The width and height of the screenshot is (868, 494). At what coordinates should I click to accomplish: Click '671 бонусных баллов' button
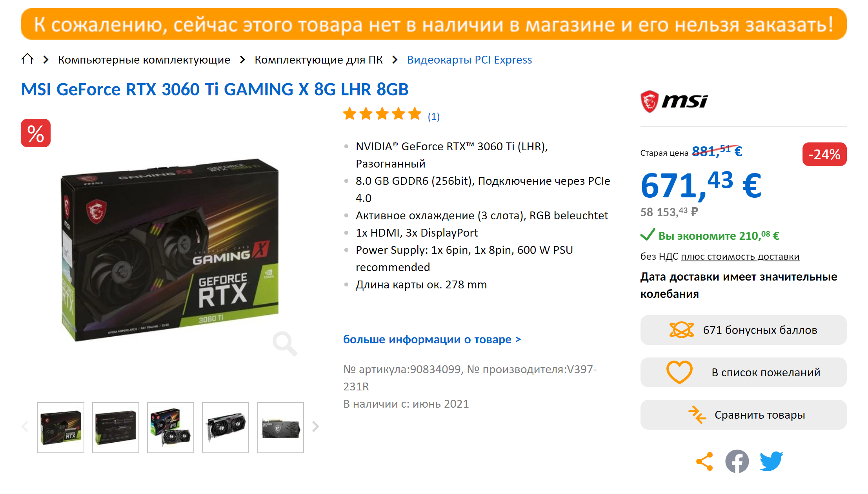point(743,330)
